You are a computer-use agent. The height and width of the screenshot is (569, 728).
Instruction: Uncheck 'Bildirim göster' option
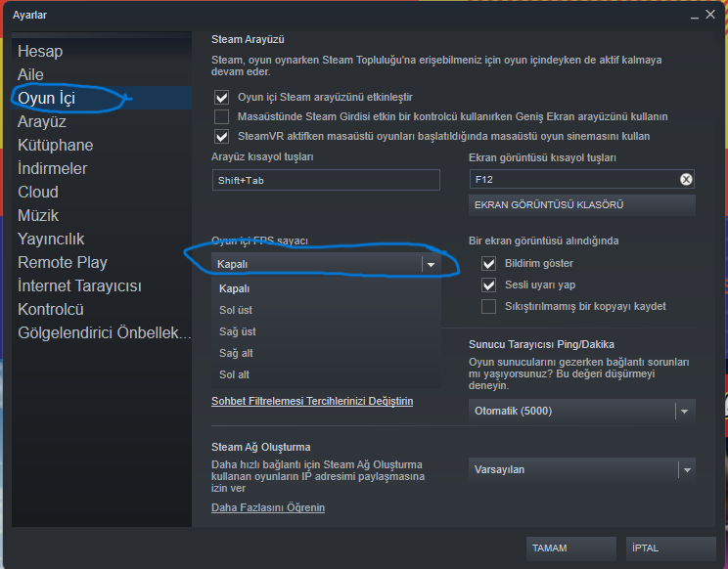[x=488, y=263]
